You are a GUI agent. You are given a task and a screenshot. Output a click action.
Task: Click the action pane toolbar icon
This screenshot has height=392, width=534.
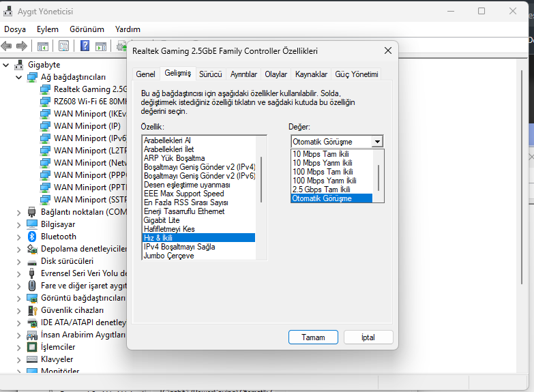101,46
